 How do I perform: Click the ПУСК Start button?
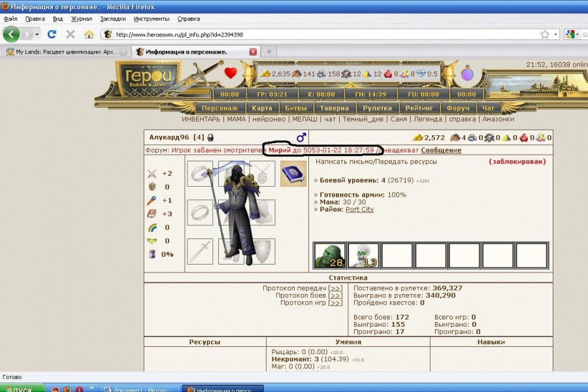coord(22,388)
